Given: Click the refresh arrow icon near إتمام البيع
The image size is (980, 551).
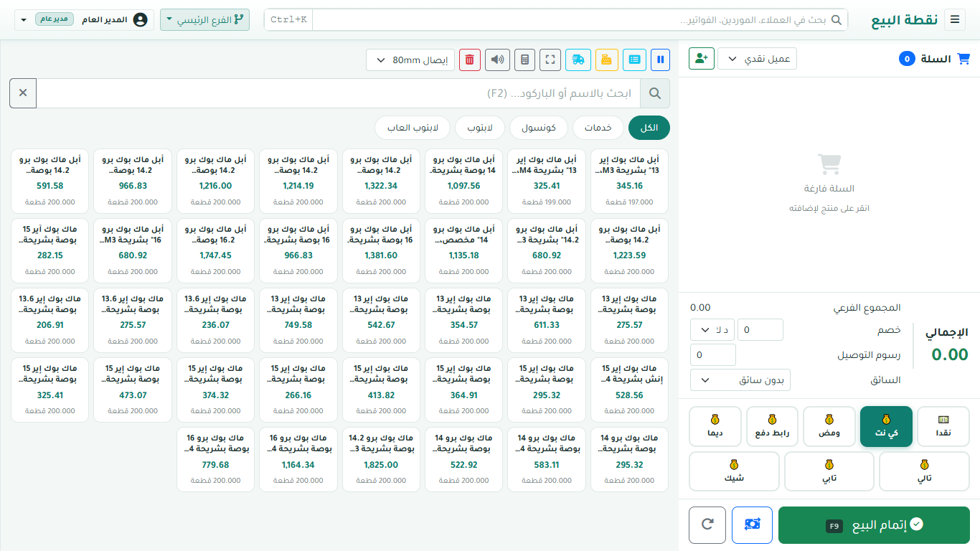Looking at the screenshot, I should [707, 524].
